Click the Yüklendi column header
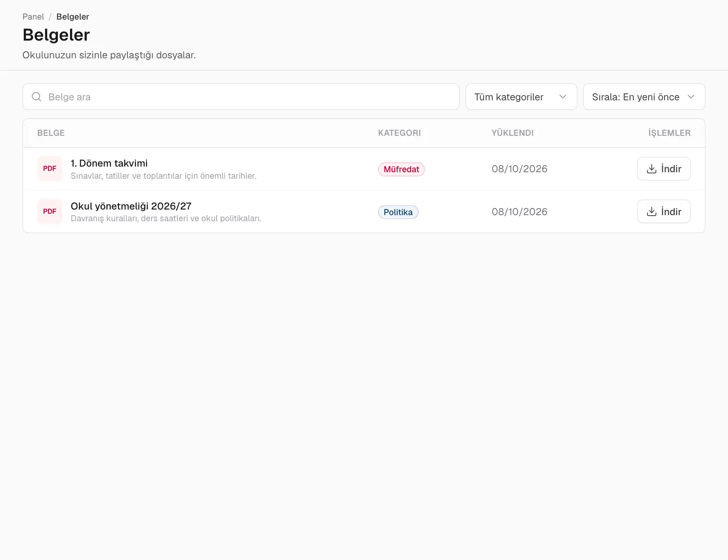 tap(512, 133)
